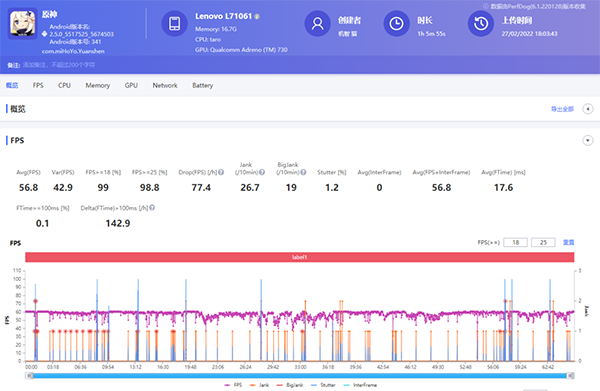Viewport: 600px width, 391px height.
Task: Switch to the CPU tab
Action: tap(64, 85)
